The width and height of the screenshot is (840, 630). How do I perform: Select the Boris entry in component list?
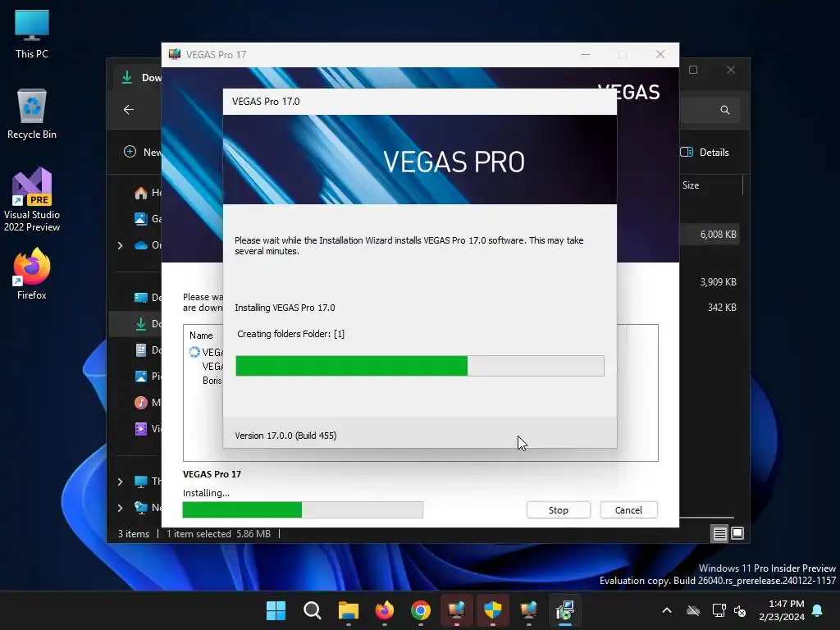pos(212,381)
